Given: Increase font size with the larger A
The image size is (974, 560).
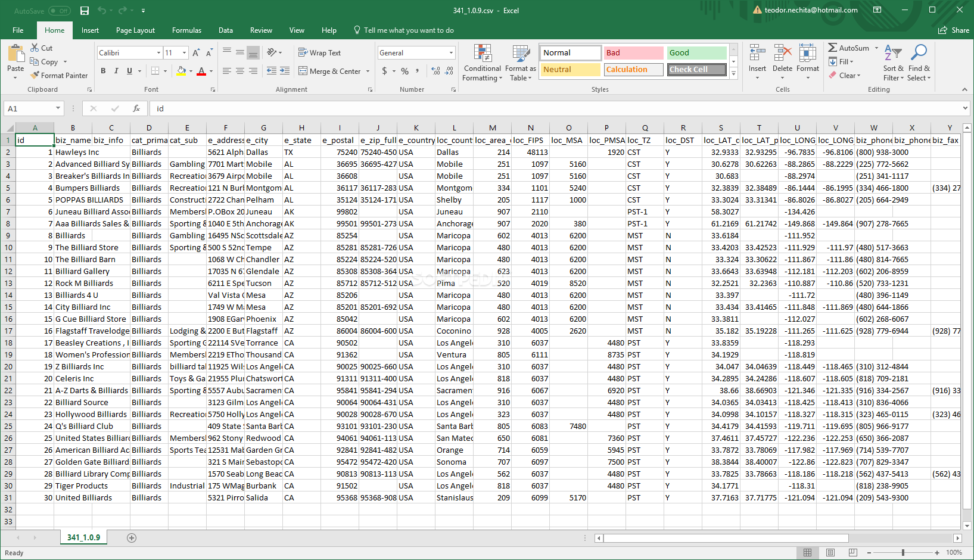Looking at the screenshot, I should [x=196, y=53].
